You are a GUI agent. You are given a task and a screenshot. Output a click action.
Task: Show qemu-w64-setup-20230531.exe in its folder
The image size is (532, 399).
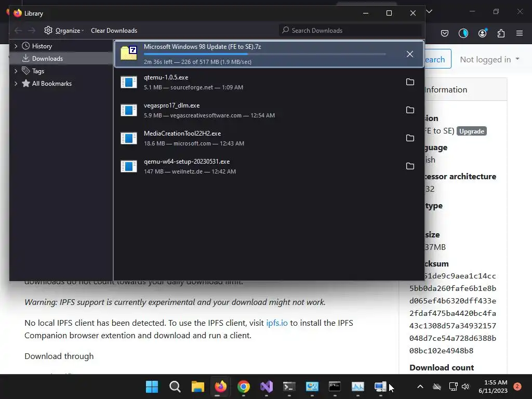pyautogui.click(x=410, y=166)
